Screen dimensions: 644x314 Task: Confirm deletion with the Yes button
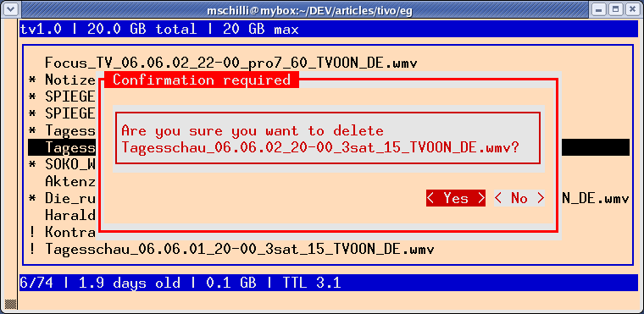click(x=456, y=198)
